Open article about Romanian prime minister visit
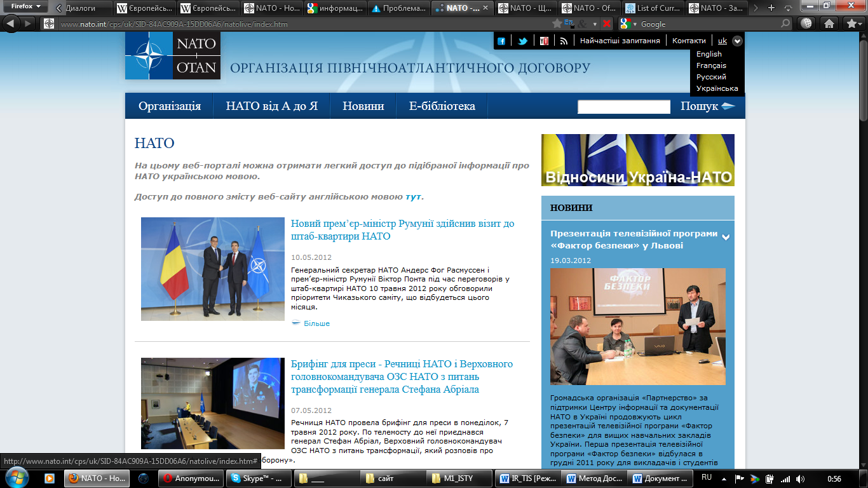Screen dimensions: 868x488 coord(403,230)
